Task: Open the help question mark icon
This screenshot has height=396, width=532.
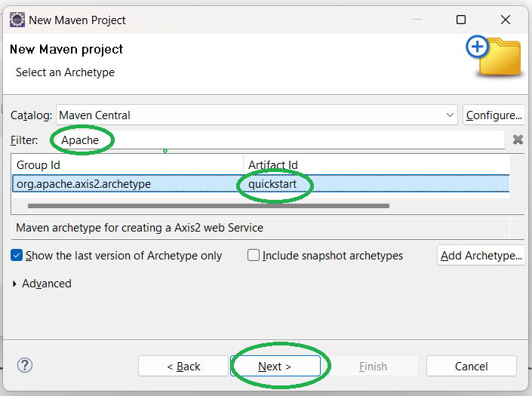Action: (25, 366)
